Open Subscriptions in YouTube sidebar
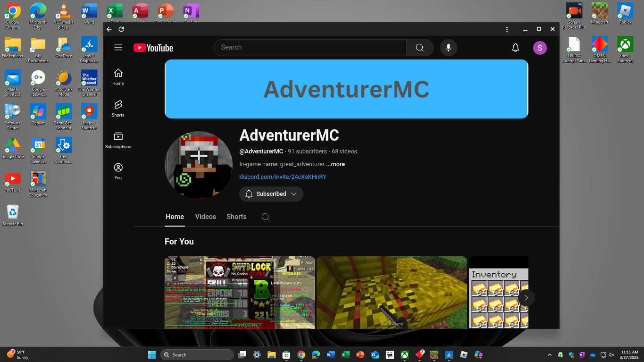The height and width of the screenshot is (362, 644). [118, 140]
